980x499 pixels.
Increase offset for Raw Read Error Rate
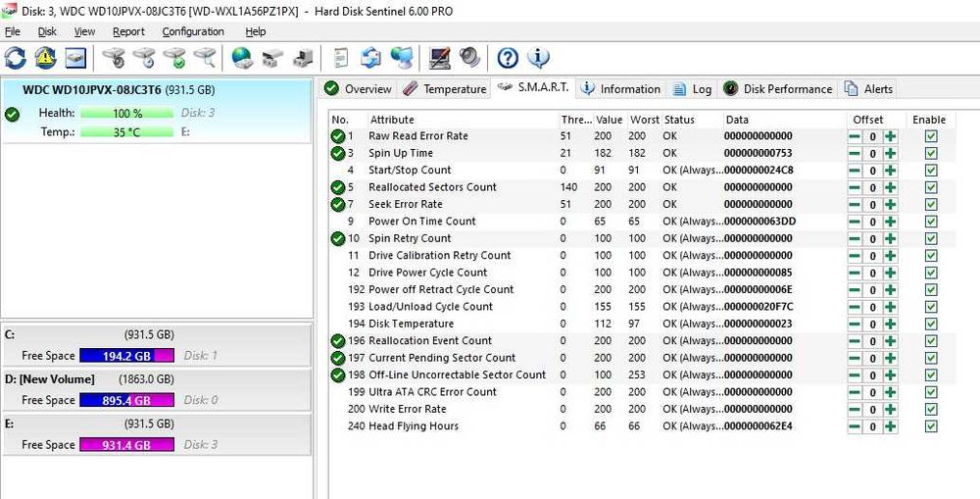tap(891, 136)
